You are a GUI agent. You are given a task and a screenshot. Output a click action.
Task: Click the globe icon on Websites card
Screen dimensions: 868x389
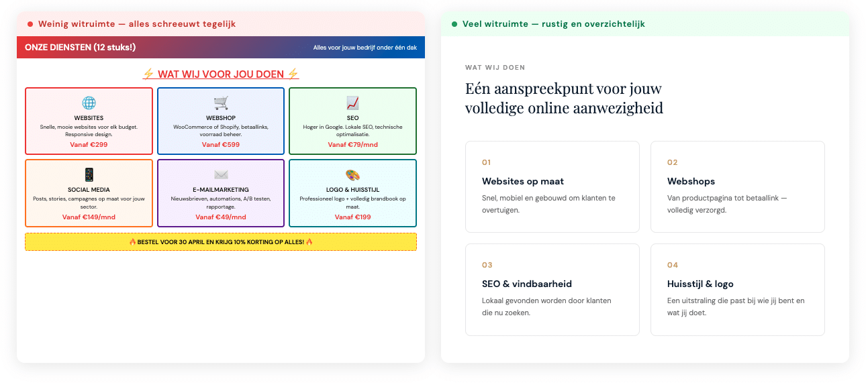pos(89,103)
